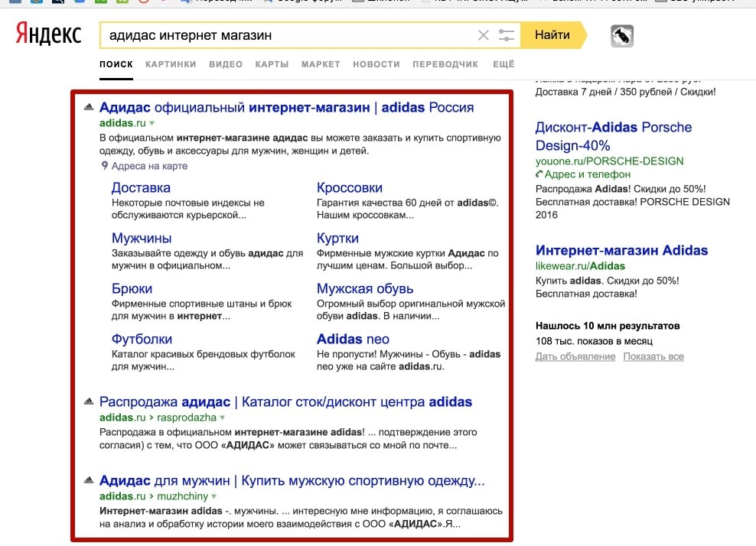Image resolution: width=756 pixels, height=546 pixels.
Task: Open the Кроссовки sitelink
Action: click(x=350, y=187)
